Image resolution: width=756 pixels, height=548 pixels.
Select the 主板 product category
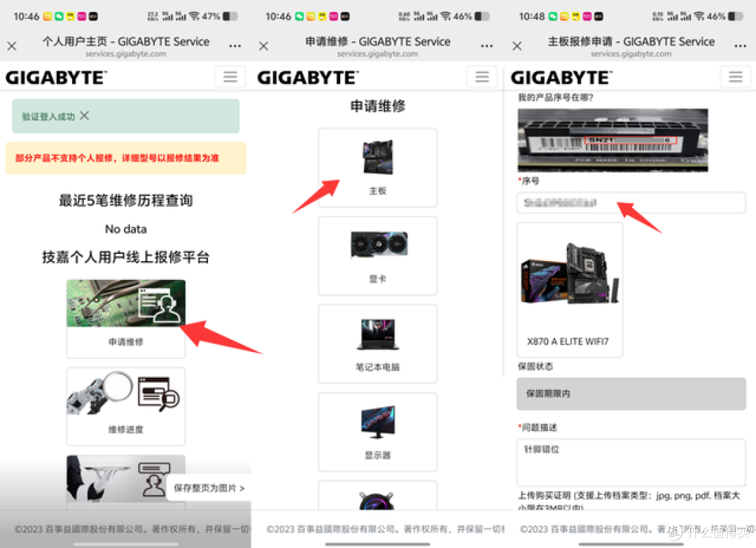coord(377,168)
